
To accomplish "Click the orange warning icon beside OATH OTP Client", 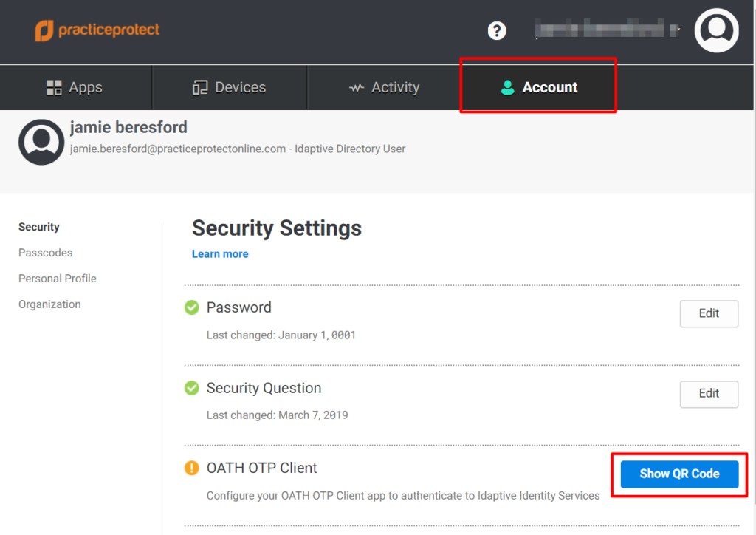I will [x=192, y=468].
